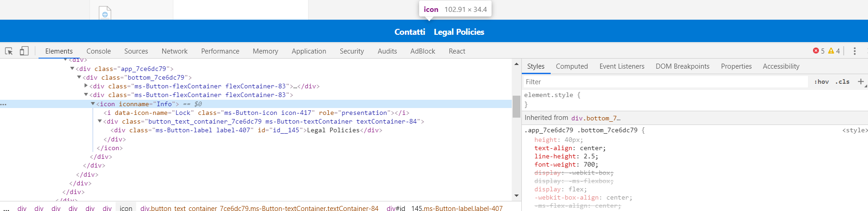The width and height of the screenshot is (868, 211).
Task: Click the breadcrumb overflow ellipsis at bottom left
Action: click(6, 208)
